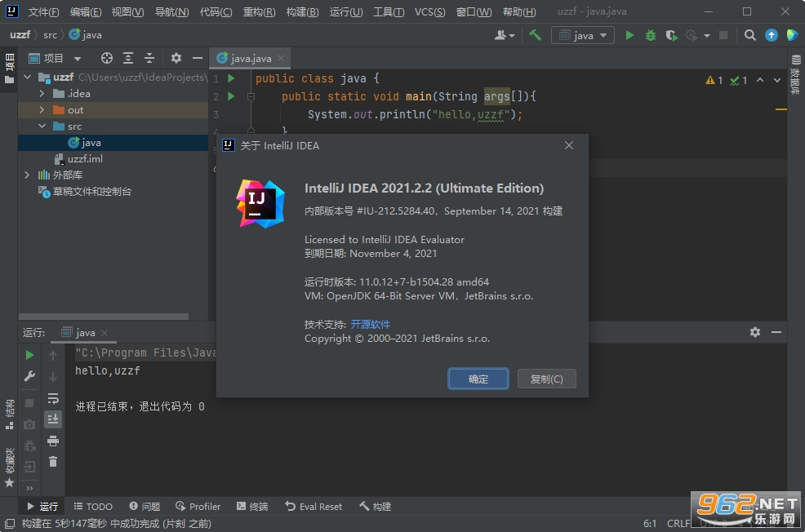
Task: Click project panel horizontal scrollbar
Action: tap(104, 317)
